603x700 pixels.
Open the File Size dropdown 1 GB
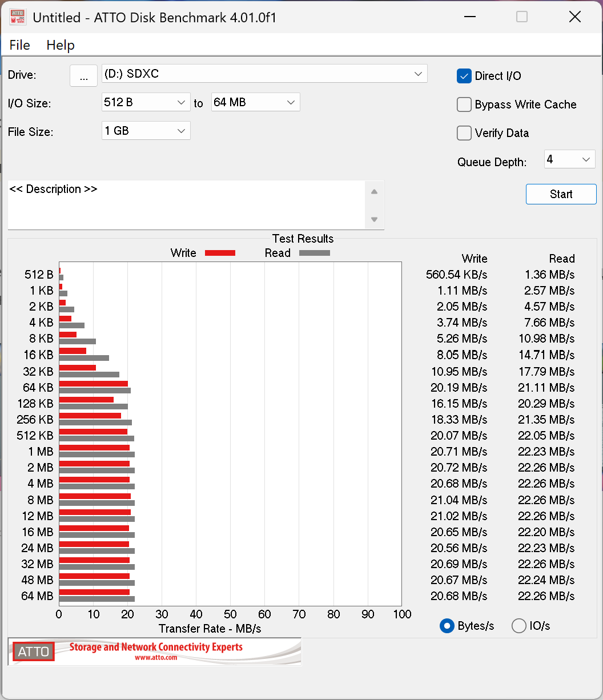pos(146,131)
